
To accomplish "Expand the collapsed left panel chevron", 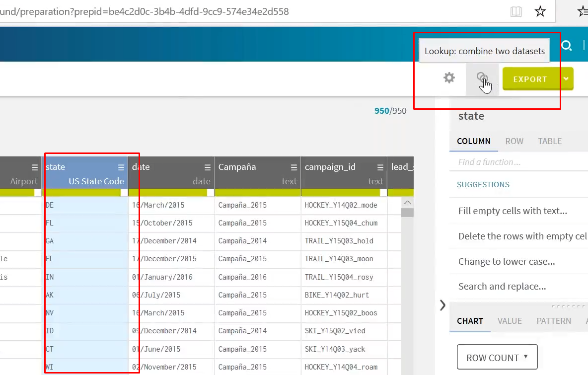I will (442, 305).
